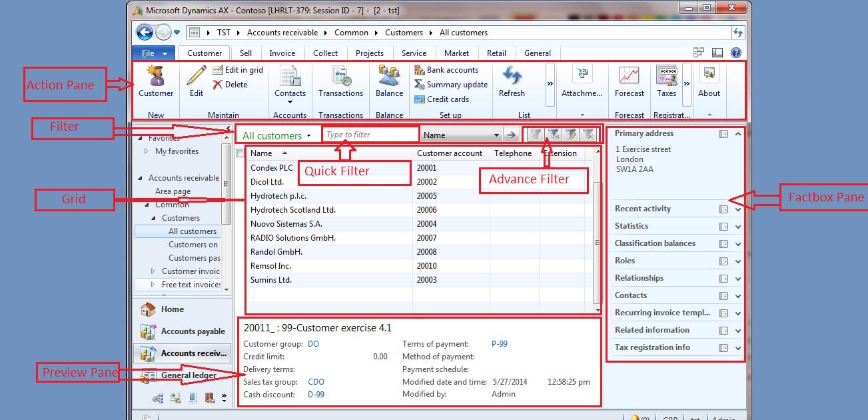Click the Forward navigation button

[x=163, y=32]
